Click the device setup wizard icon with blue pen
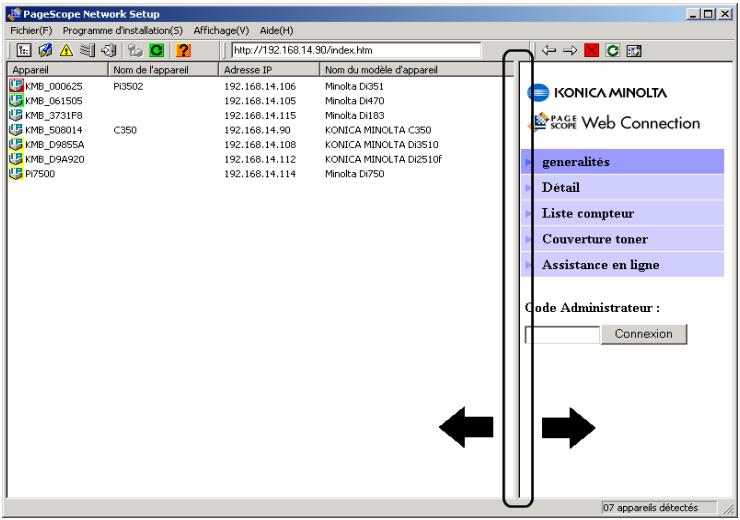This screenshot has width=740, height=520. (45, 50)
